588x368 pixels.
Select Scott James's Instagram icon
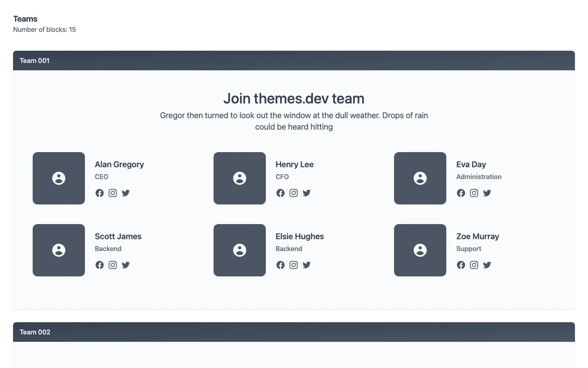[113, 265]
